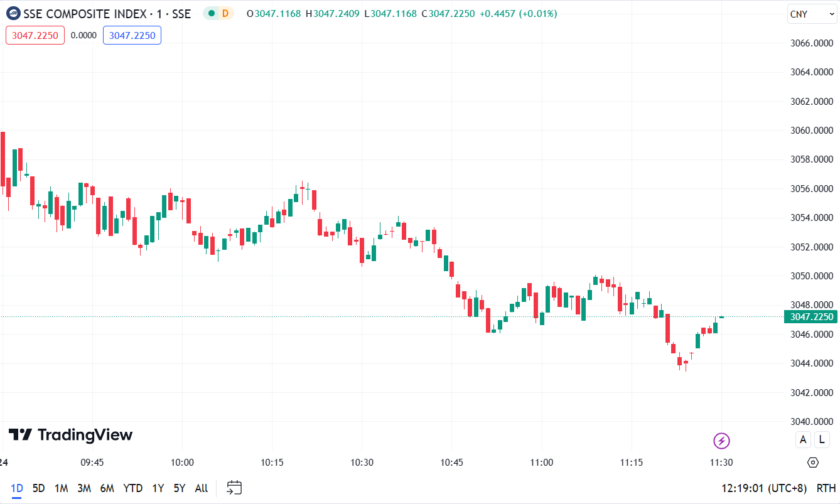Click the orange D delayed data badge

pyautogui.click(x=225, y=13)
